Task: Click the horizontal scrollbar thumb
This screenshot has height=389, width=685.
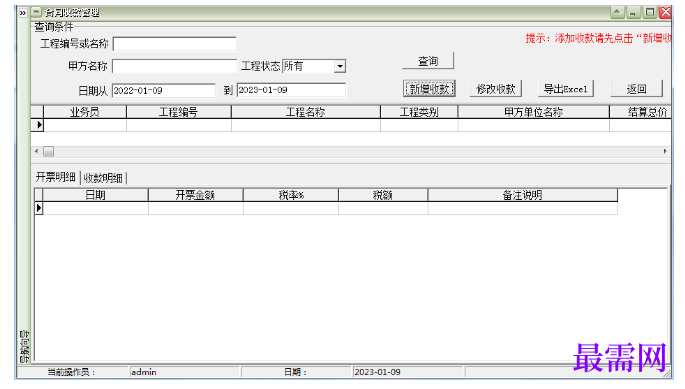Action: pos(48,151)
